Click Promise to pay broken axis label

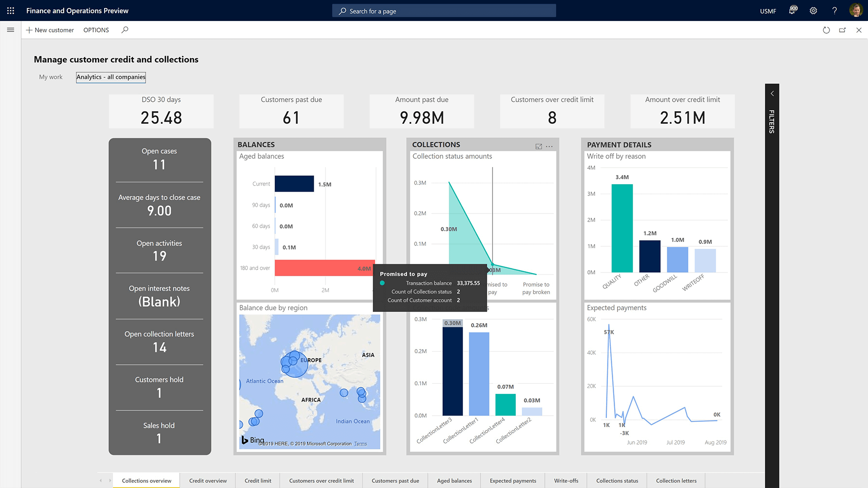tap(536, 288)
